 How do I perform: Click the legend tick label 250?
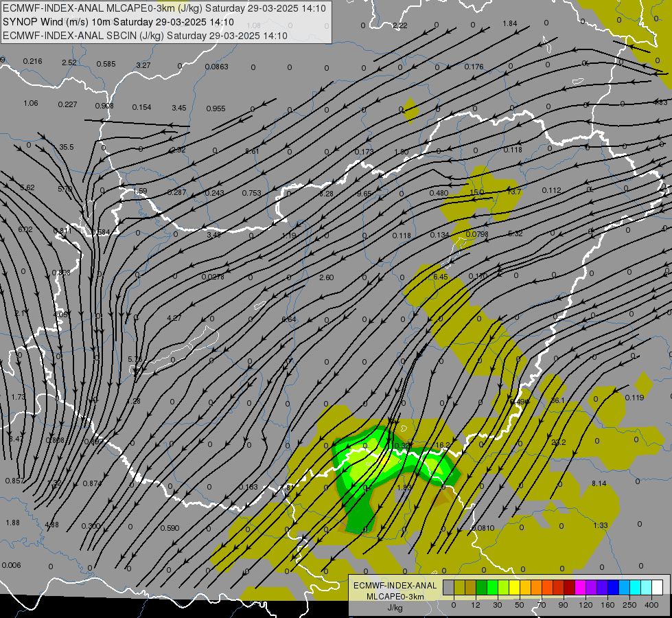point(629,605)
